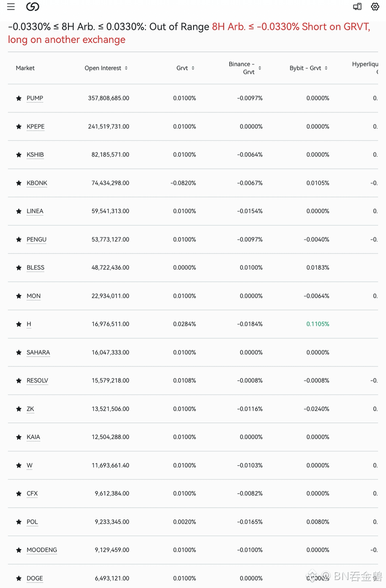Screen dimensions: 386x588
Task: Toggle favorite star for SAHARA
Action: (19, 353)
